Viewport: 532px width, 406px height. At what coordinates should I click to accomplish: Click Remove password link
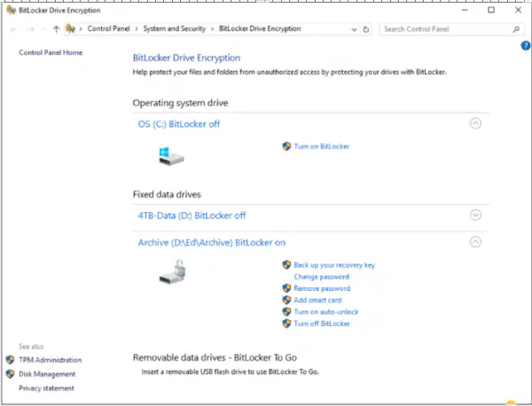tap(322, 288)
